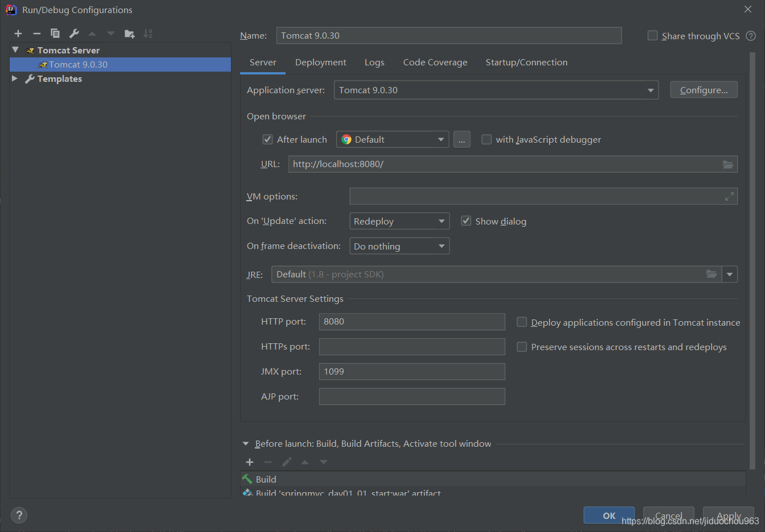Add a Before launch task
This screenshot has width=765, height=532.
(250, 462)
